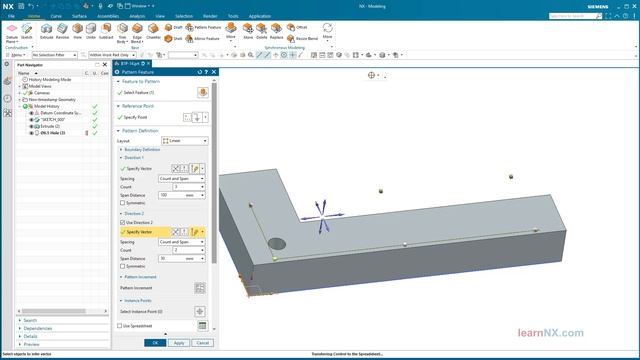The image size is (640, 360).
Task: Switch to the Curve ribbon tab
Action: (x=56, y=16)
